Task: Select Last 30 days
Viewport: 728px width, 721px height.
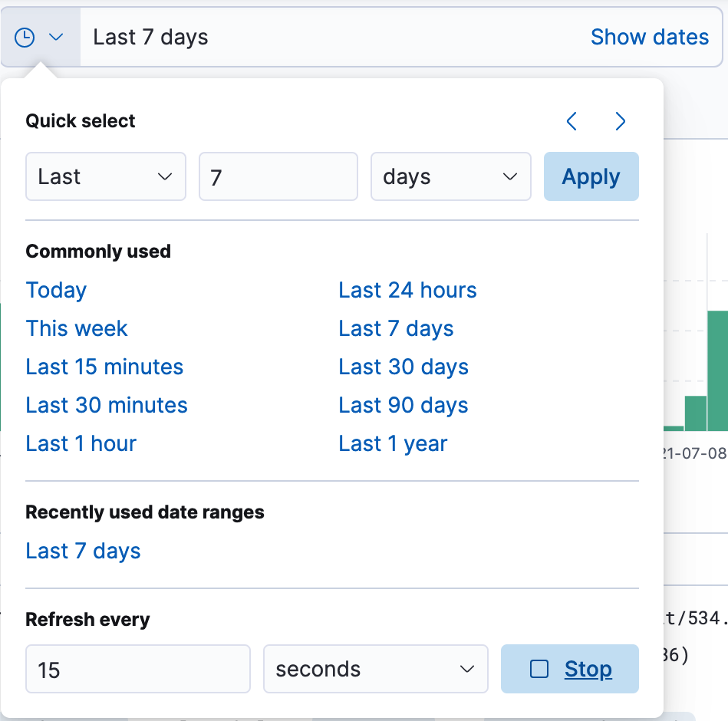Action: (404, 367)
